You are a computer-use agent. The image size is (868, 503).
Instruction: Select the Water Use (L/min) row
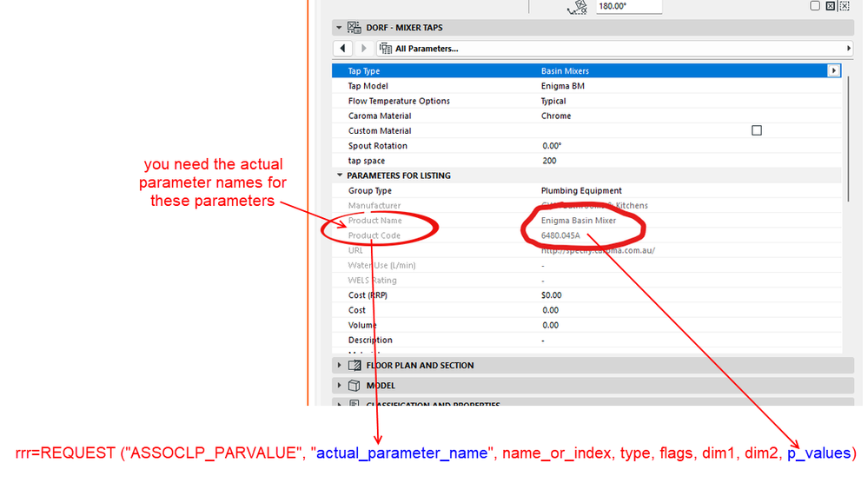point(586,265)
